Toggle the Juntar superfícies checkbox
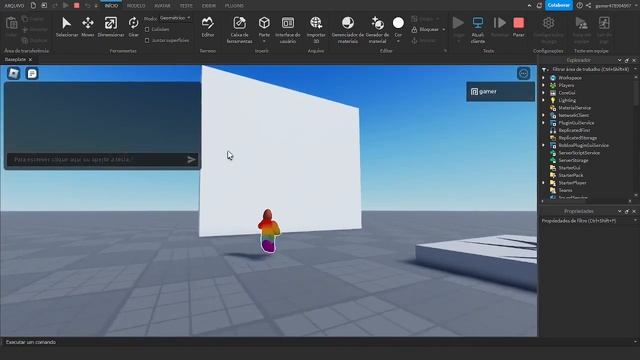The height and width of the screenshot is (360, 640). click(147, 40)
